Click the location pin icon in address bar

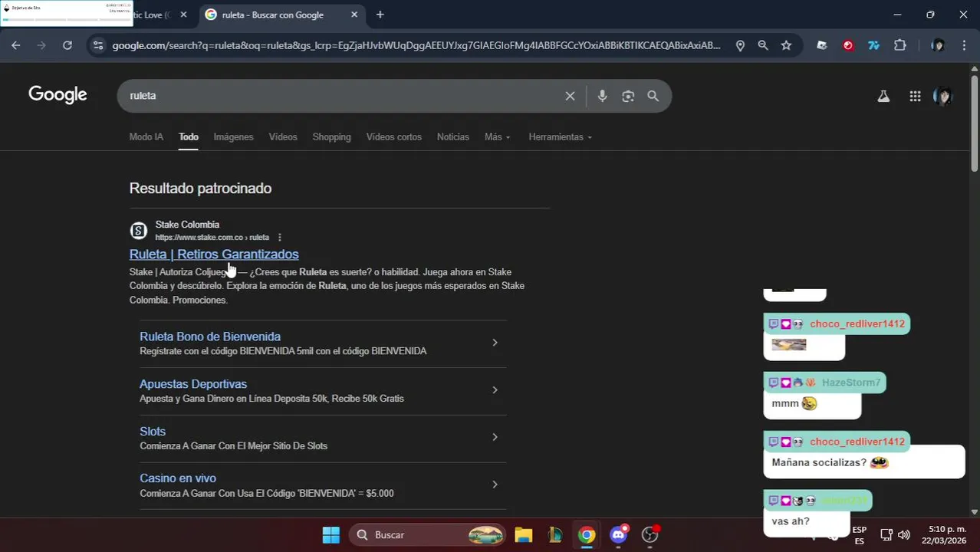point(740,45)
